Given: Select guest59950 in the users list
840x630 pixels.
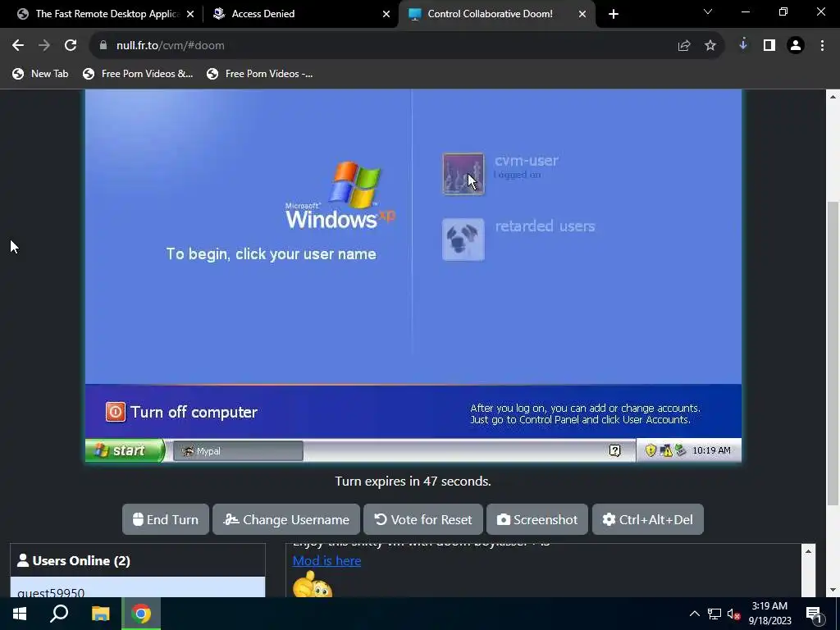Looking at the screenshot, I should 138,587.
